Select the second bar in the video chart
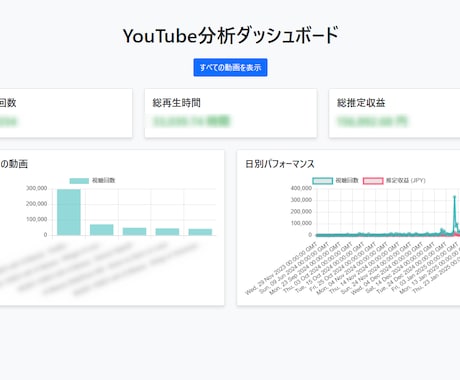 click(x=102, y=230)
